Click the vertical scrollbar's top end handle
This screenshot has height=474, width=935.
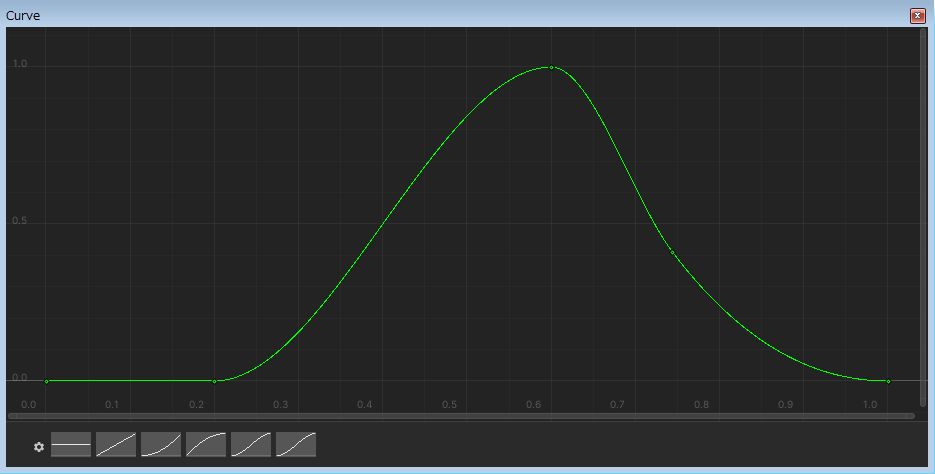[x=923, y=32]
